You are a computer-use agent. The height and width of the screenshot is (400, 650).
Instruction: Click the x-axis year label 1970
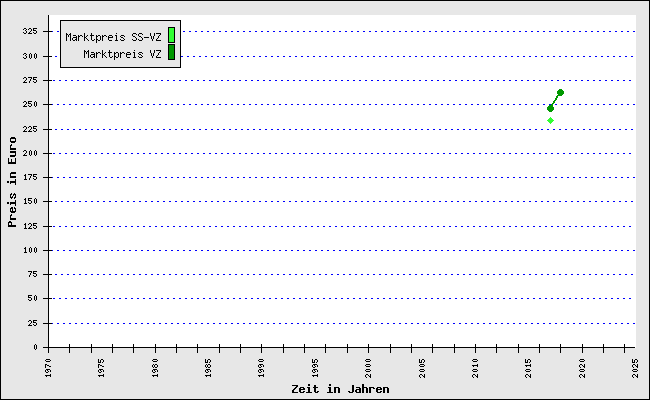(49, 368)
